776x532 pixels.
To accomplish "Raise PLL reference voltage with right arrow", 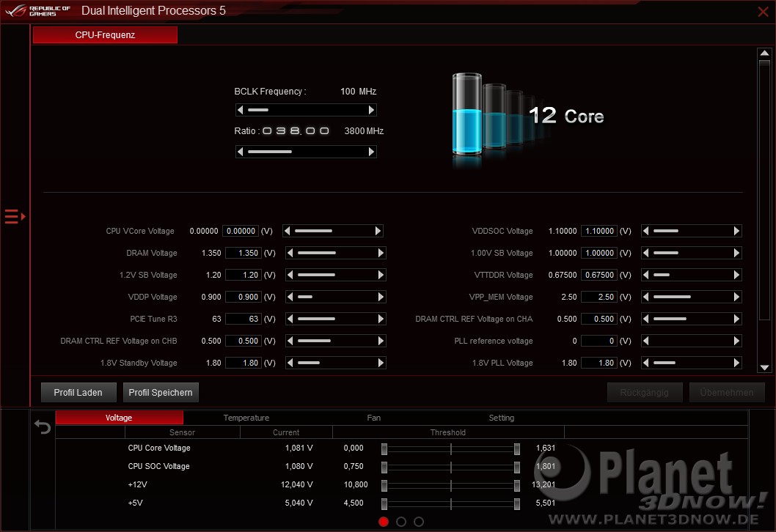I will click(736, 341).
